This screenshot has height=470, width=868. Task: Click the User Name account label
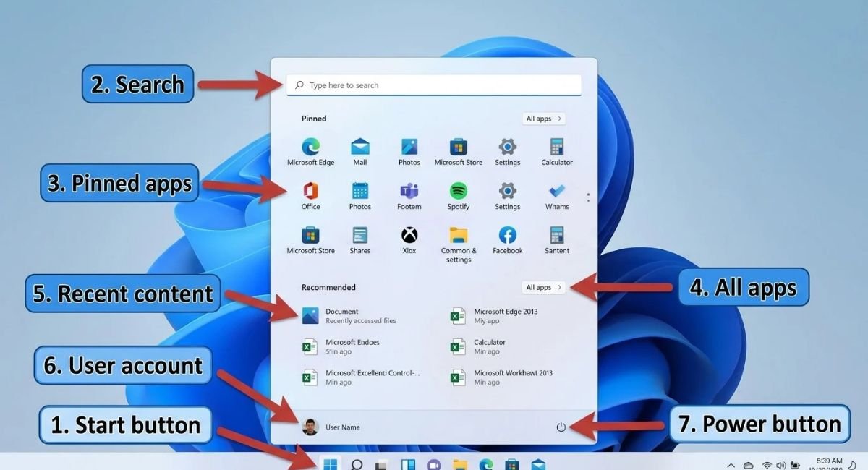tap(342, 427)
